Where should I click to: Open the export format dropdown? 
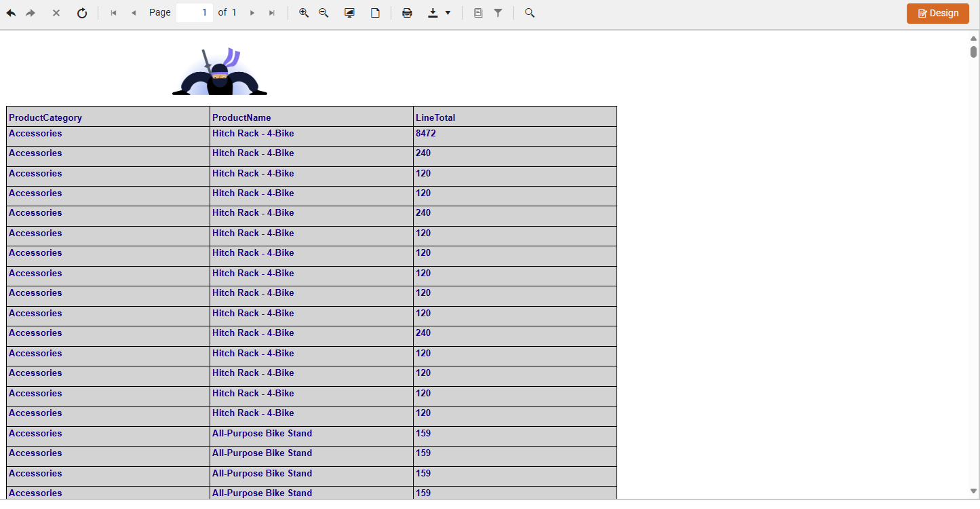pyautogui.click(x=448, y=12)
